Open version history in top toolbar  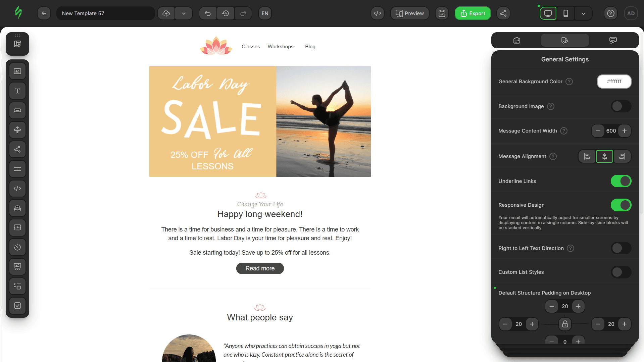pos(226,13)
